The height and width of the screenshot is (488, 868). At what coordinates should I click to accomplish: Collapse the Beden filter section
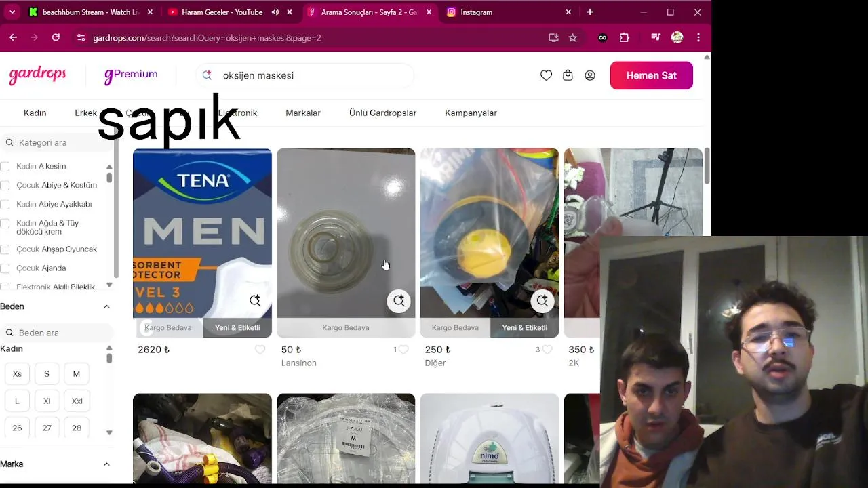[106, 306]
